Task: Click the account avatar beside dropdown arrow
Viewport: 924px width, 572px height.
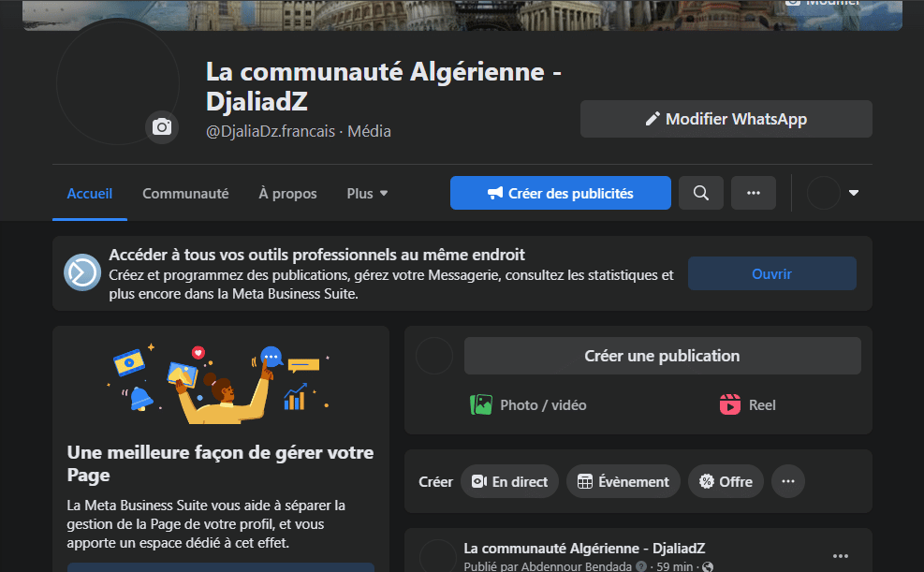Action: click(823, 193)
